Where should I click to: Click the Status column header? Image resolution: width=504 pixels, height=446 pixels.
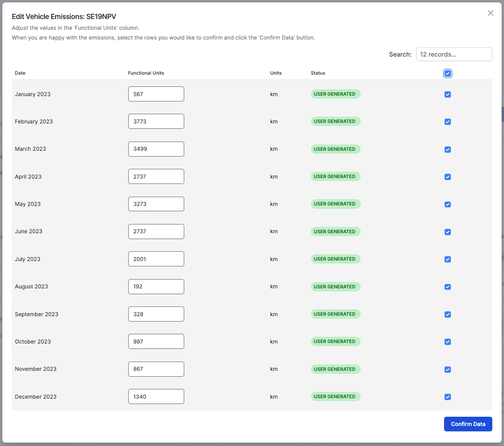[318, 73]
